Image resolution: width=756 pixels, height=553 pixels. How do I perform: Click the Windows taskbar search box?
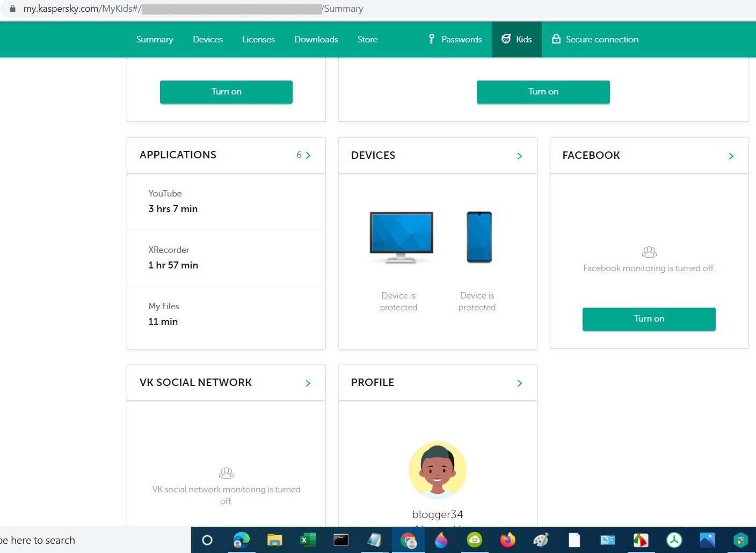96,540
